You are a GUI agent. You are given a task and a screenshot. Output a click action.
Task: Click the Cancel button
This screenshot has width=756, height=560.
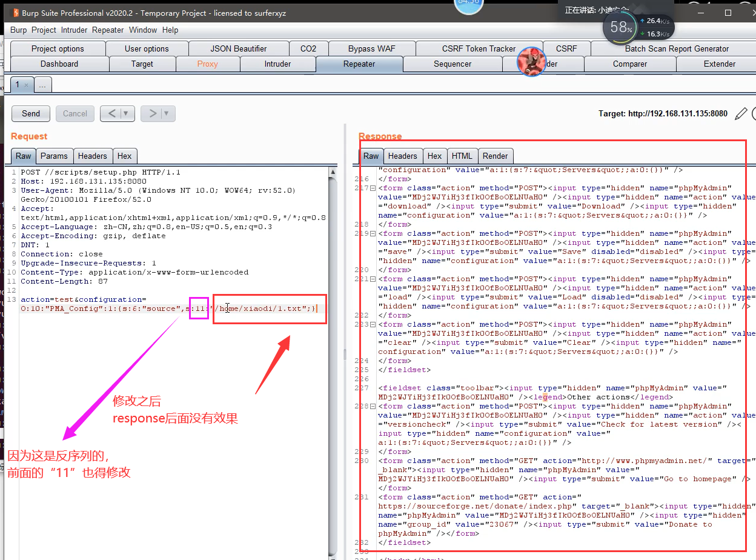click(x=75, y=113)
